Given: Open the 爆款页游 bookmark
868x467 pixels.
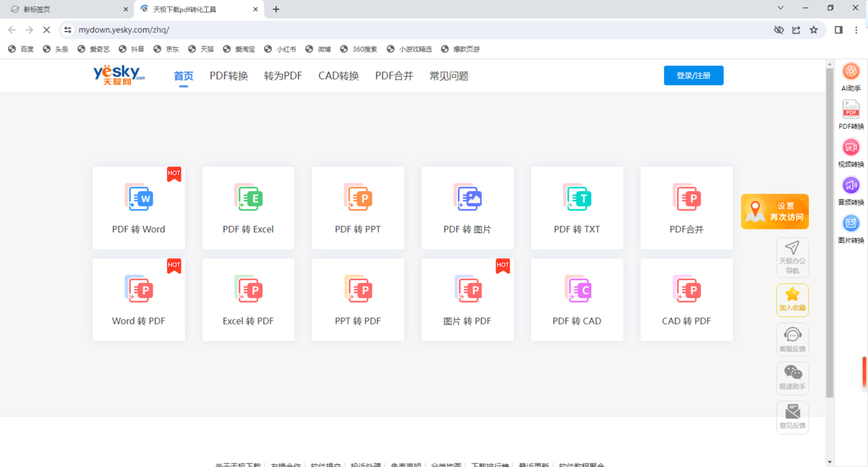Looking at the screenshot, I should (x=460, y=49).
